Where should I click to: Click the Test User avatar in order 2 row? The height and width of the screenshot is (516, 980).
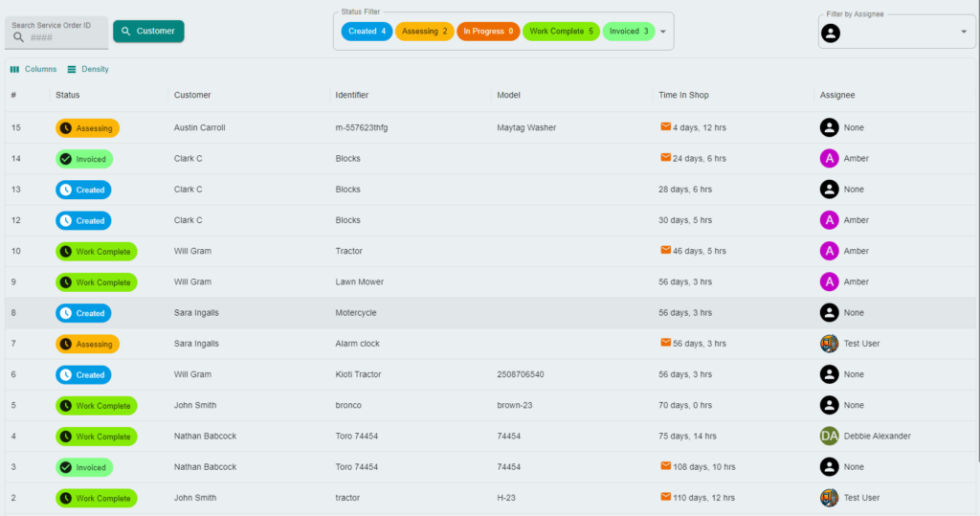point(830,498)
